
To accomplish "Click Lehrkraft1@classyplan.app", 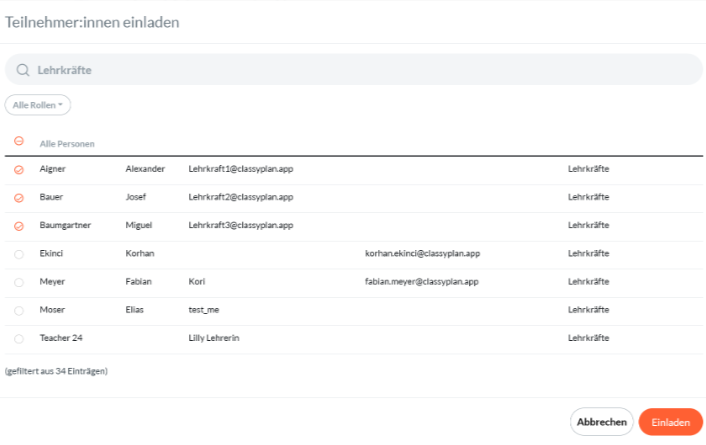I will pos(241,169).
